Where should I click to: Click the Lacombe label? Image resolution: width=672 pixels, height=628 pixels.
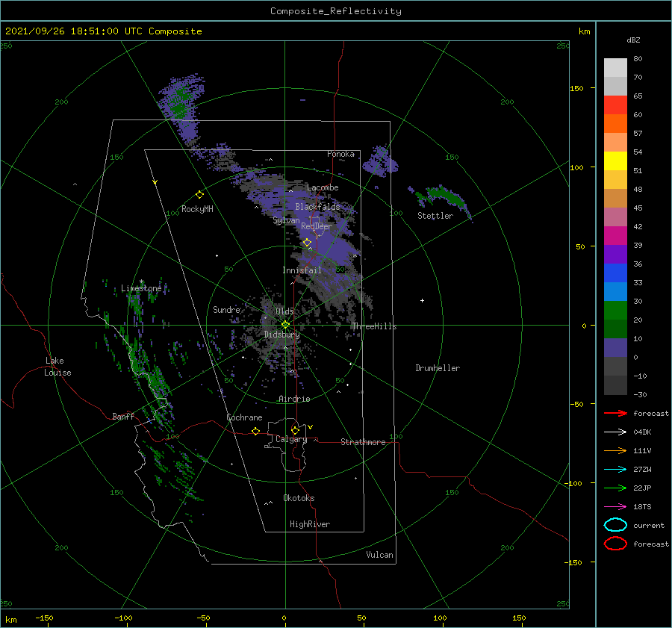[x=323, y=187]
